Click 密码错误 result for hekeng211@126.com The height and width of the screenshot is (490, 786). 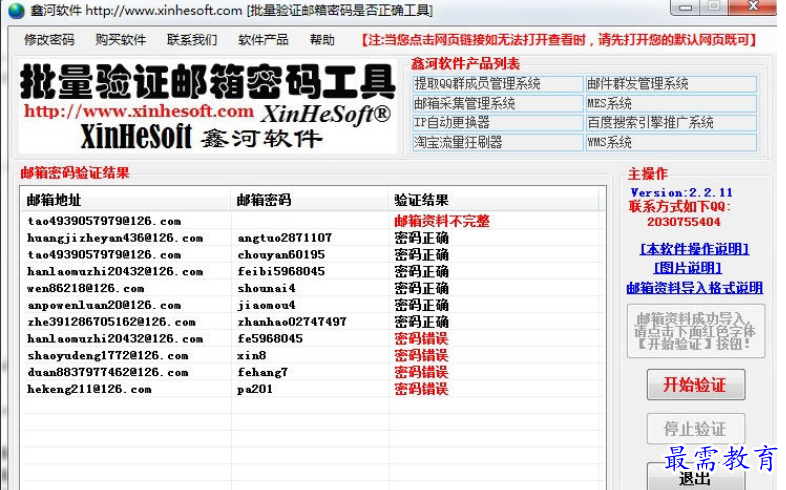point(421,389)
